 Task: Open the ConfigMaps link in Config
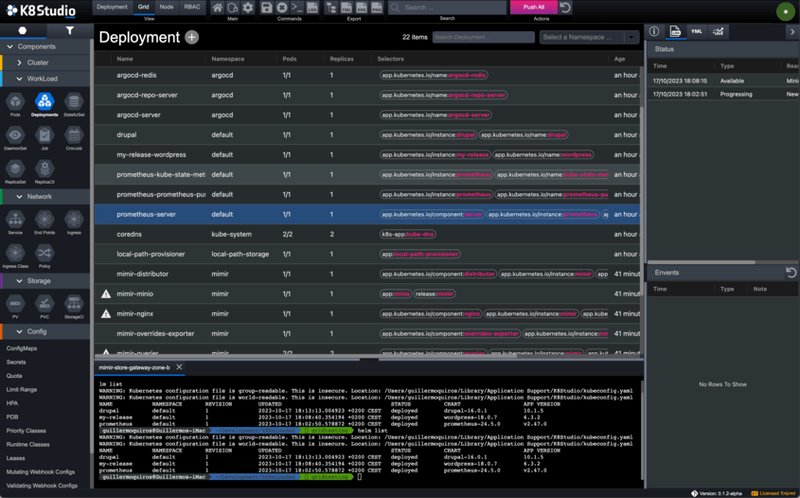coord(21,348)
